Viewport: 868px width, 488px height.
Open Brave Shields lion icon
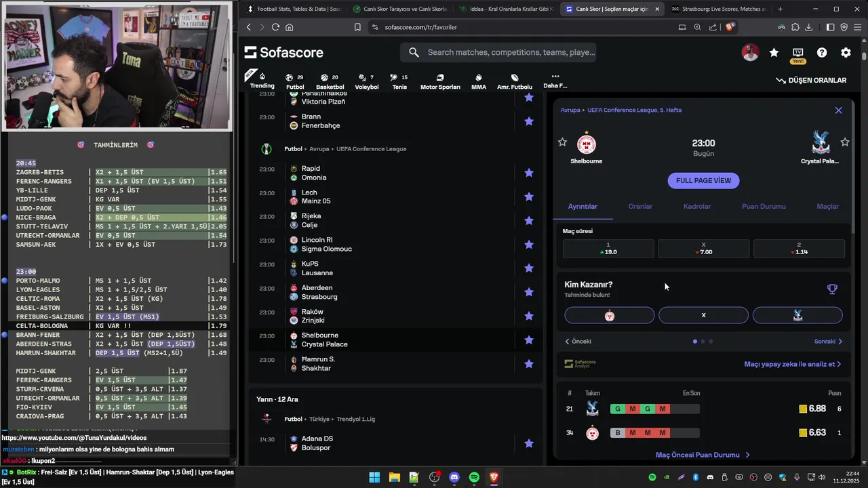(x=730, y=27)
